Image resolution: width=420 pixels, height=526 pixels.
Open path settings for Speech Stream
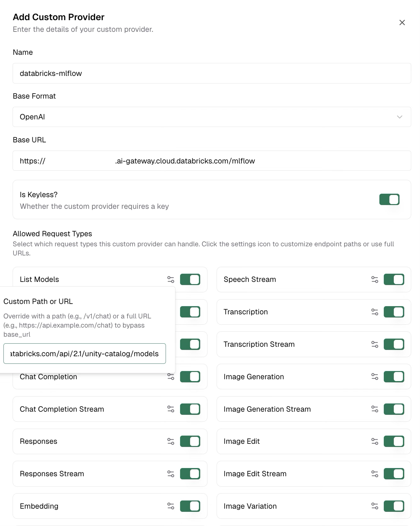[375, 279]
